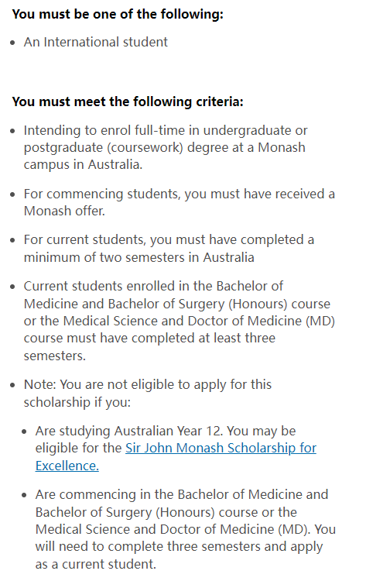Click the "Are commencing in the Bachelor of Medicine" paragraph
This screenshot has height=588, width=383.
186,529
